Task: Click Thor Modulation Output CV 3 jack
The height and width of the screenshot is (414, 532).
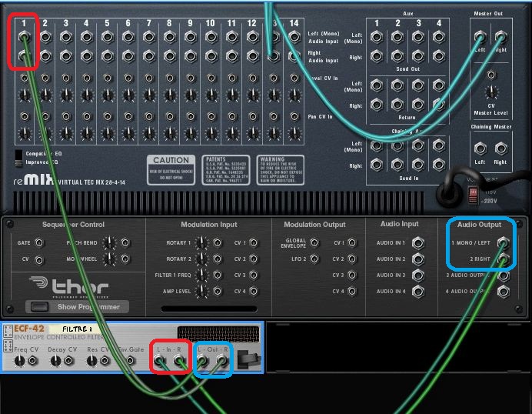Action: (352, 275)
